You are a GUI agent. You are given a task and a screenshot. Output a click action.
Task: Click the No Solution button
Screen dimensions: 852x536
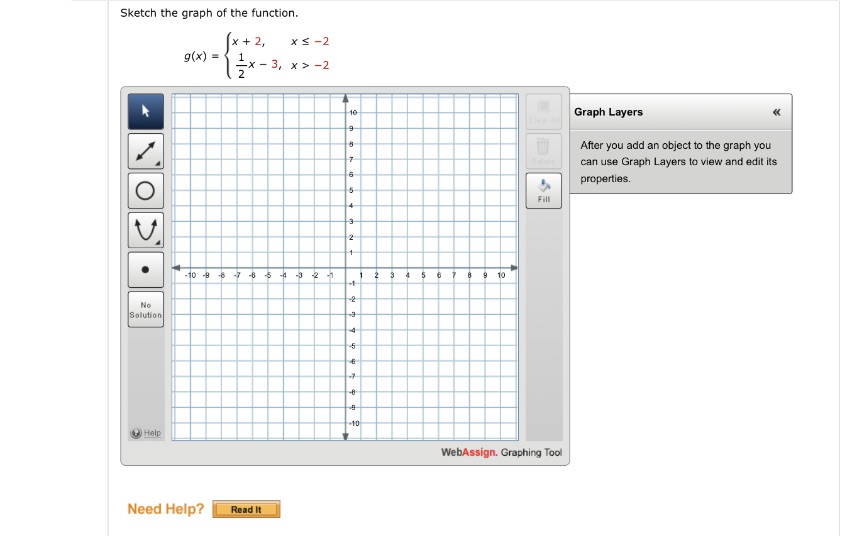click(146, 309)
